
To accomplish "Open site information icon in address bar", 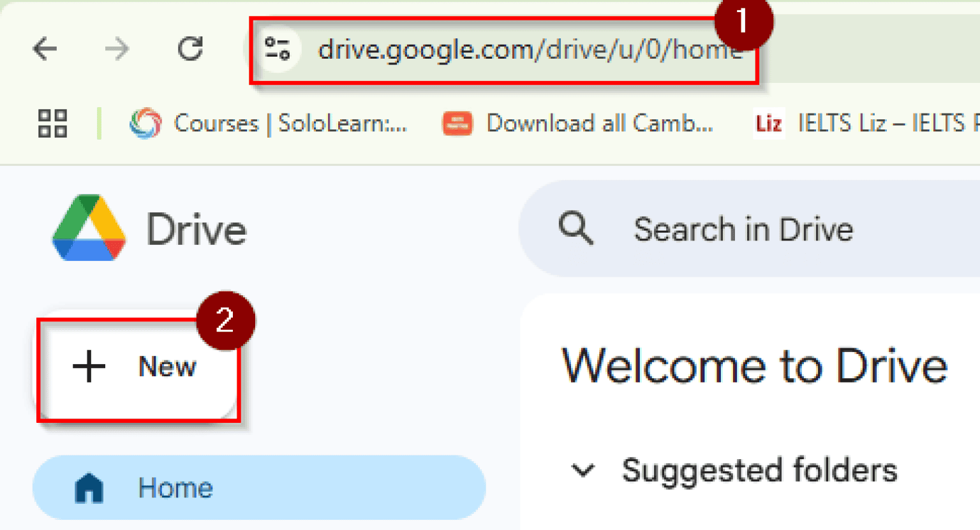I will pyautogui.click(x=278, y=49).
